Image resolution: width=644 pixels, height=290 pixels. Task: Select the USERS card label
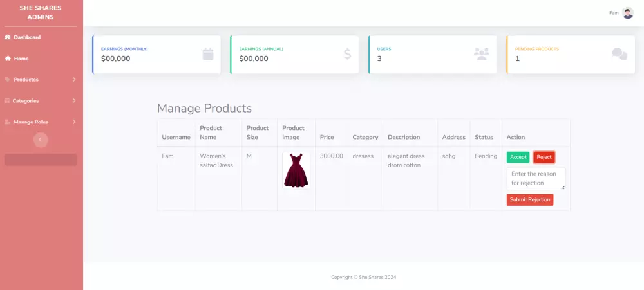[384, 49]
